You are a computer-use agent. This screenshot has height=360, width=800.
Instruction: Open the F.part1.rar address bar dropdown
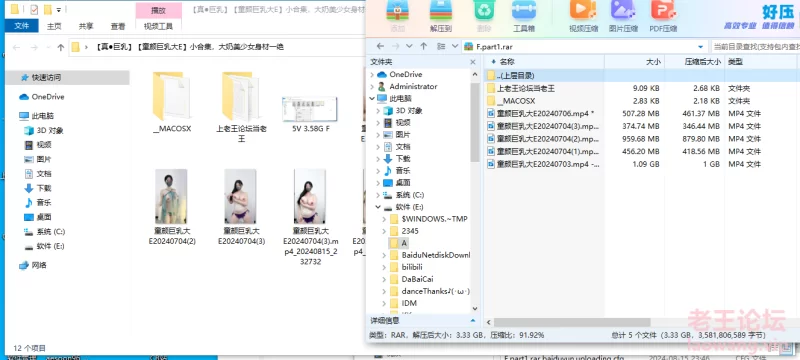click(x=701, y=47)
